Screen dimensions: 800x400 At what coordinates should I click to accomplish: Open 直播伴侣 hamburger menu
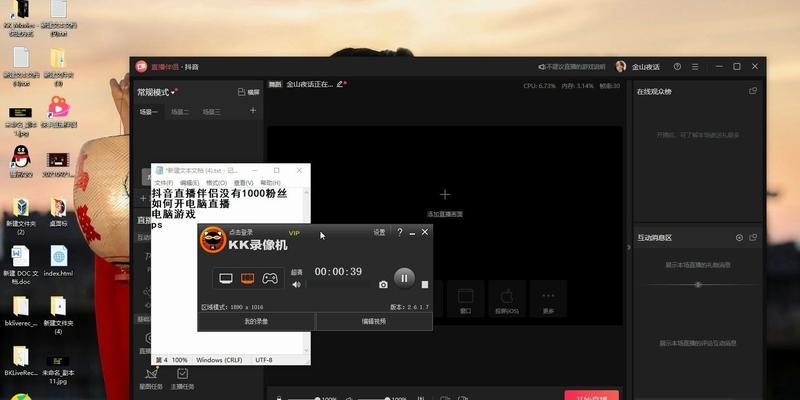tap(695, 66)
